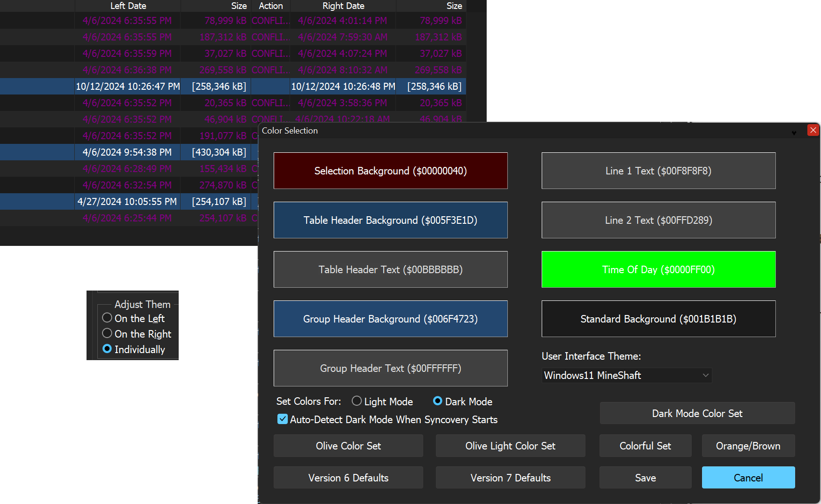Cancel the color selection
This screenshot has height=504, width=821.
point(748,478)
